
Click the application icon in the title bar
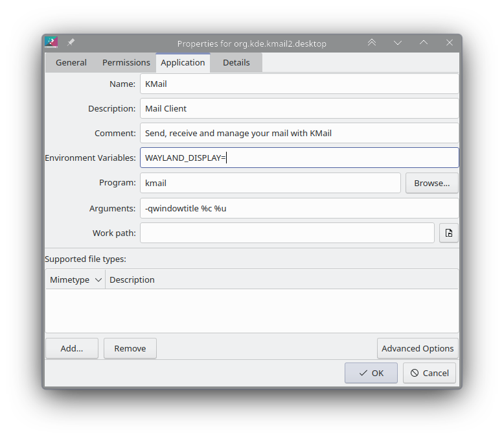[51, 42]
